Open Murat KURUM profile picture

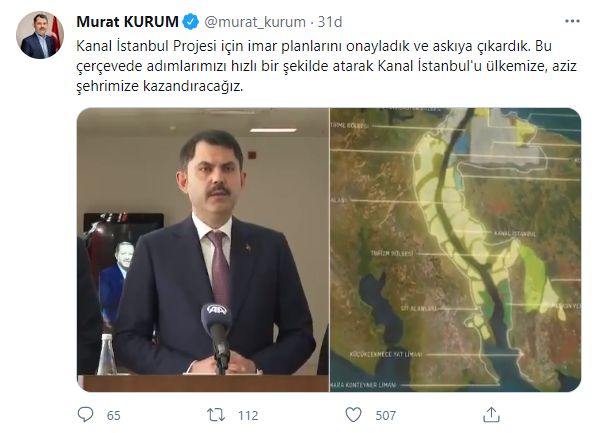coord(39,35)
